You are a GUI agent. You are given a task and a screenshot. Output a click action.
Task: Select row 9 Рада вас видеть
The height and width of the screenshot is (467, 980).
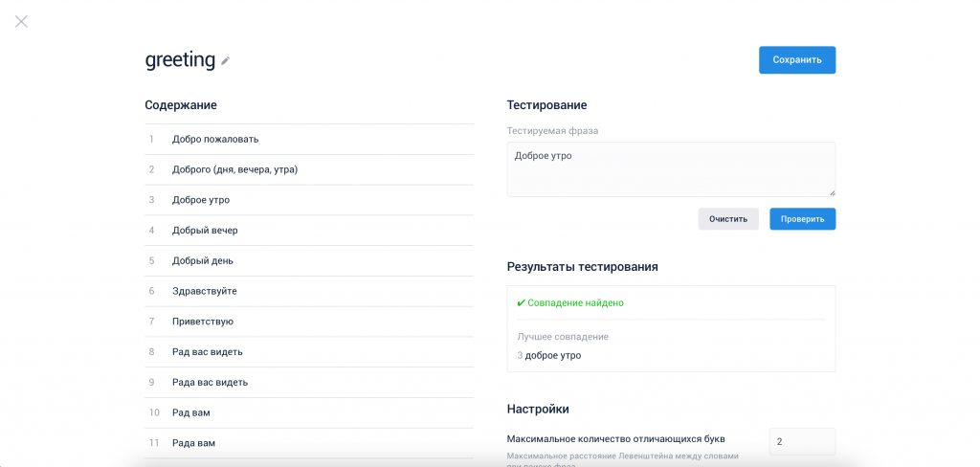[210, 383]
